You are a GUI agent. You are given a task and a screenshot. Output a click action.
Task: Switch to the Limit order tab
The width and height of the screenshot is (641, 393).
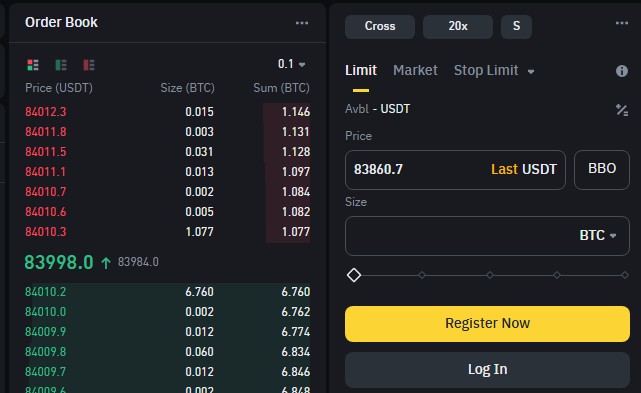361,70
